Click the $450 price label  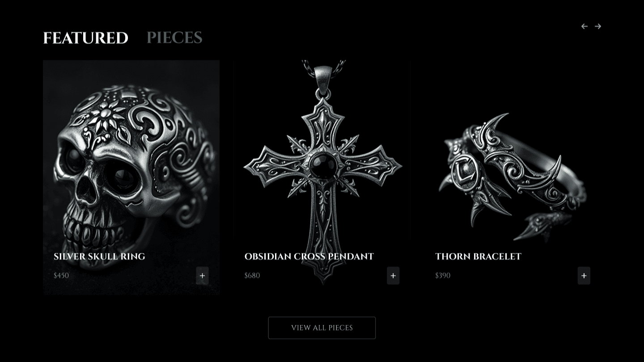pyautogui.click(x=61, y=275)
